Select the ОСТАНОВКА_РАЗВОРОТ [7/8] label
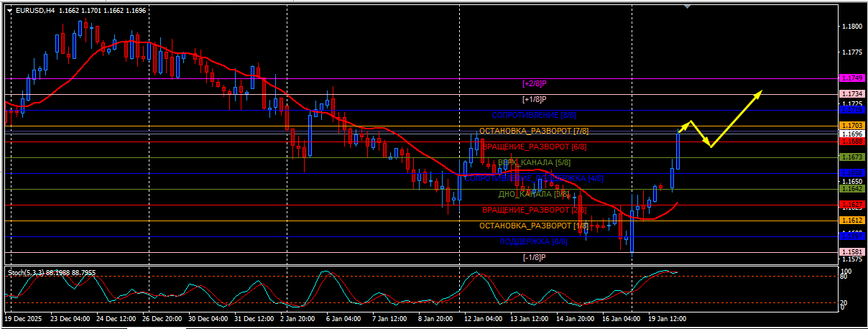Image resolution: width=868 pixels, height=329 pixels. [534, 131]
